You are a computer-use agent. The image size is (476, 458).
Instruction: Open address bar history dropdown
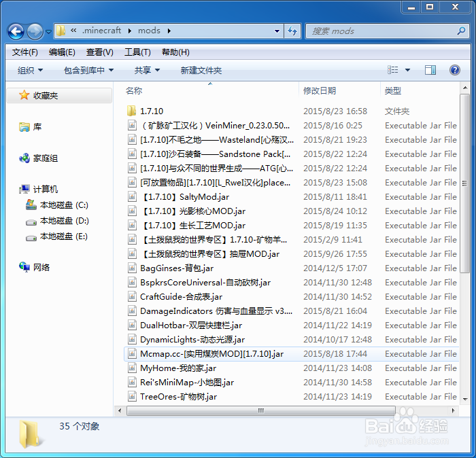(x=277, y=31)
